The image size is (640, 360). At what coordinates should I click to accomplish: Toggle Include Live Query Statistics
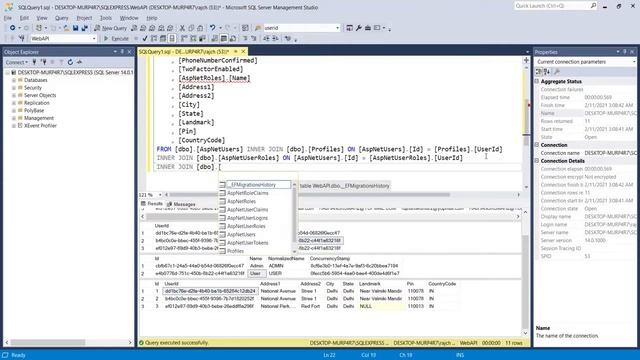click(x=193, y=38)
